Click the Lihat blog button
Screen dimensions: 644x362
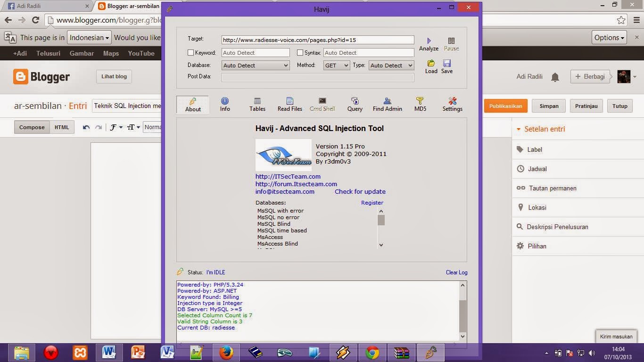coord(114,76)
